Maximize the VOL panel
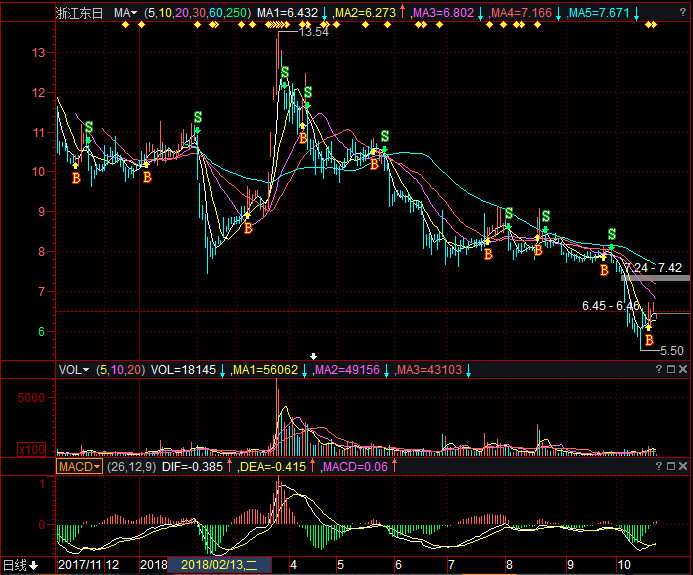This screenshot has height=575, width=693. coord(671,369)
